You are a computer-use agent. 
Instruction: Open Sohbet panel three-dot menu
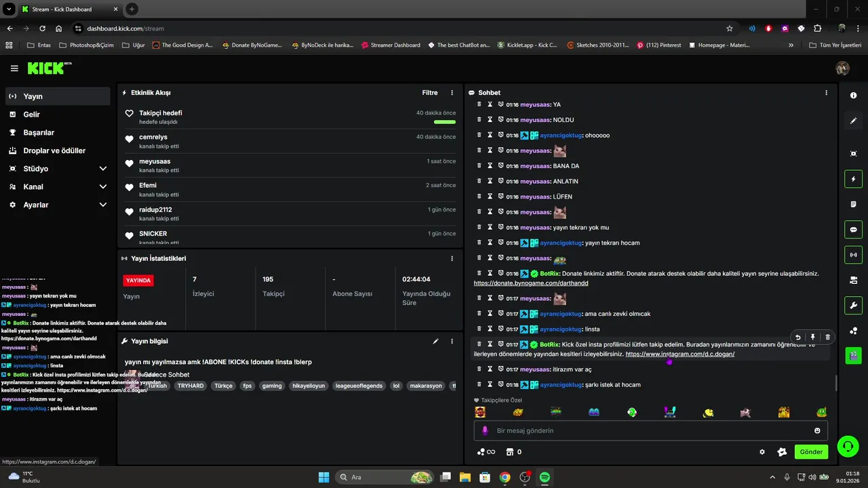coord(826,93)
